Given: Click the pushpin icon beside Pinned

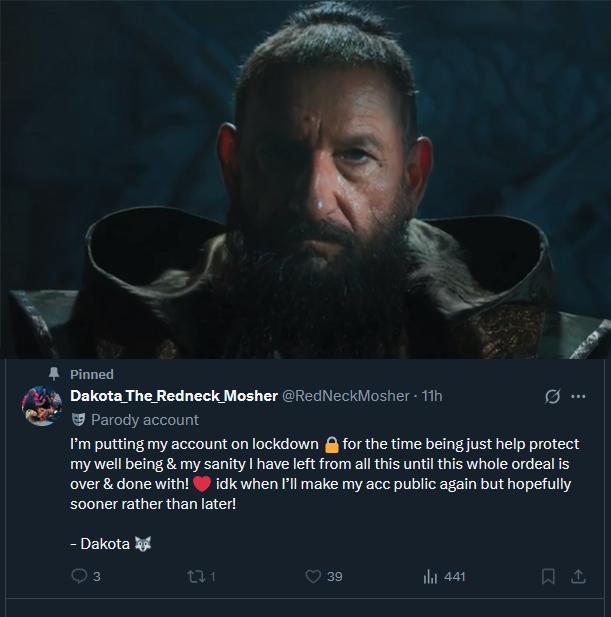Looking at the screenshot, I should 56,374.
